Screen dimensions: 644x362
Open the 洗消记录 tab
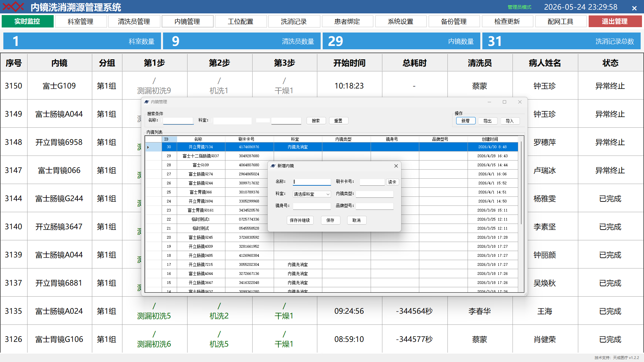point(294,21)
